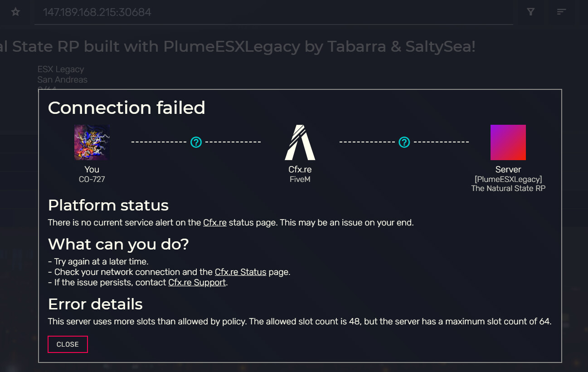The image size is (588, 372).
Task: Click the help icon on the left connection line
Action: 196,142
